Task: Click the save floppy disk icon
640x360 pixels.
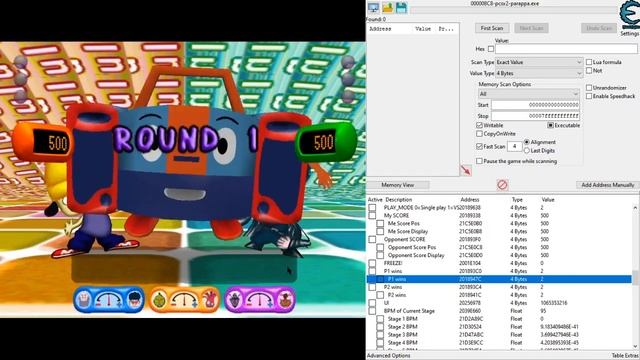Action: (401, 7)
